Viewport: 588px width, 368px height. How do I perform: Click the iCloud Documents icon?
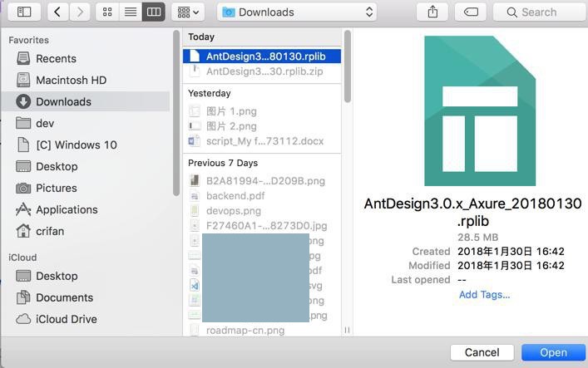coord(23,297)
